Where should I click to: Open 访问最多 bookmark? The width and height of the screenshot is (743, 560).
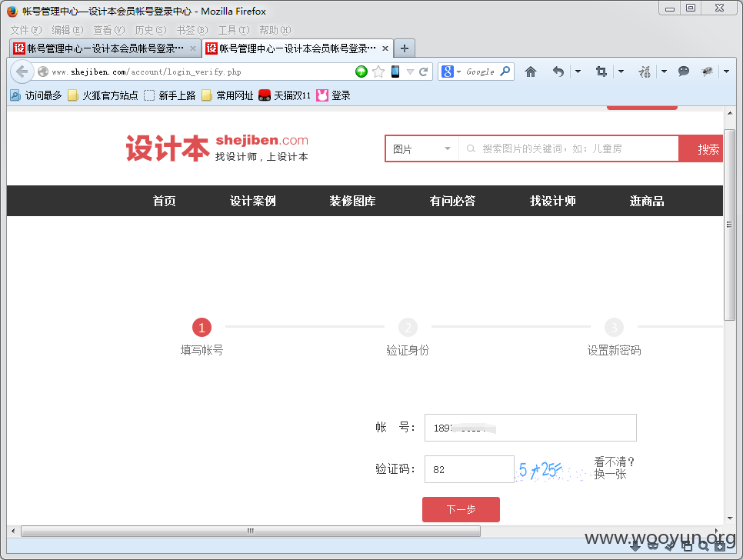(36, 95)
